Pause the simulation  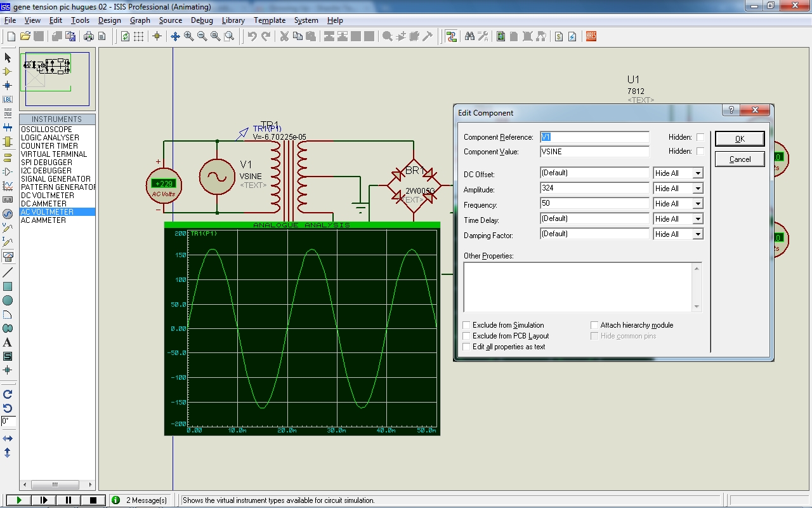click(69, 500)
